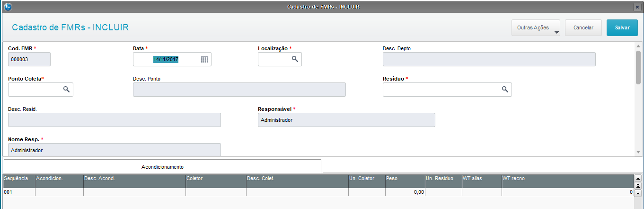Open the Data field calendar picker

click(204, 59)
